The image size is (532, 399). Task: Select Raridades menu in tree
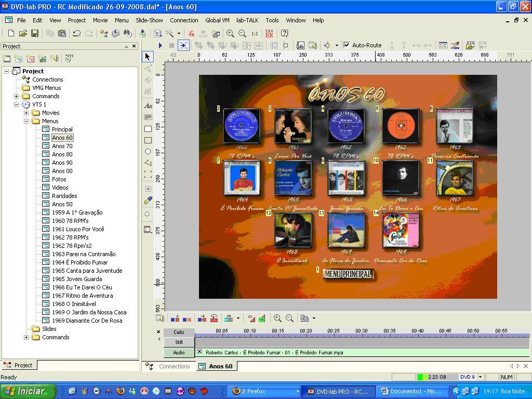[x=64, y=196]
